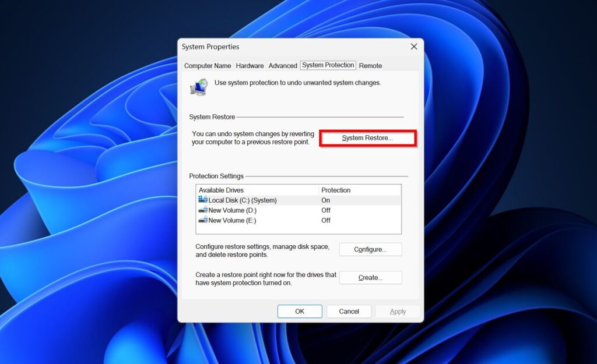597x364 pixels.
Task: Switch to the Computer Name tab
Action: [208, 65]
